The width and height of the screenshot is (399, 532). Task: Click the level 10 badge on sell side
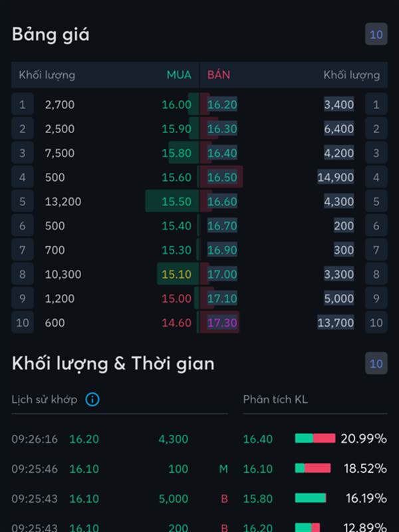coord(376,323)
